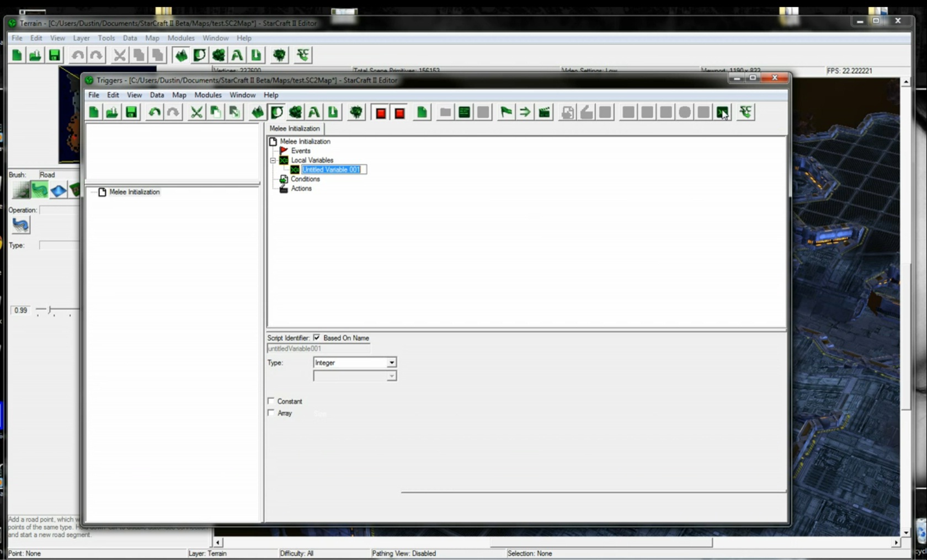This screenshot has width=927, height=560.
Task: Open View menu in Terrain window
Action: (57, 38)
